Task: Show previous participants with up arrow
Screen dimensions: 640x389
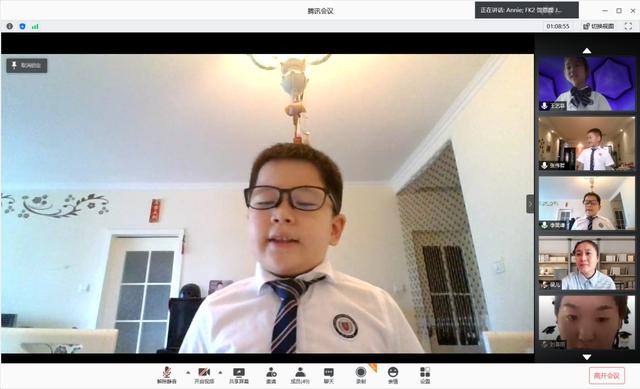Action: tap(587, 51)
